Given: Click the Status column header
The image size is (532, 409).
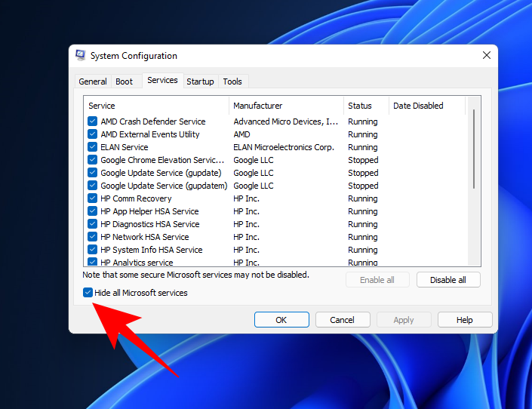Looking at the screenshot, I should tap(366, 106).
